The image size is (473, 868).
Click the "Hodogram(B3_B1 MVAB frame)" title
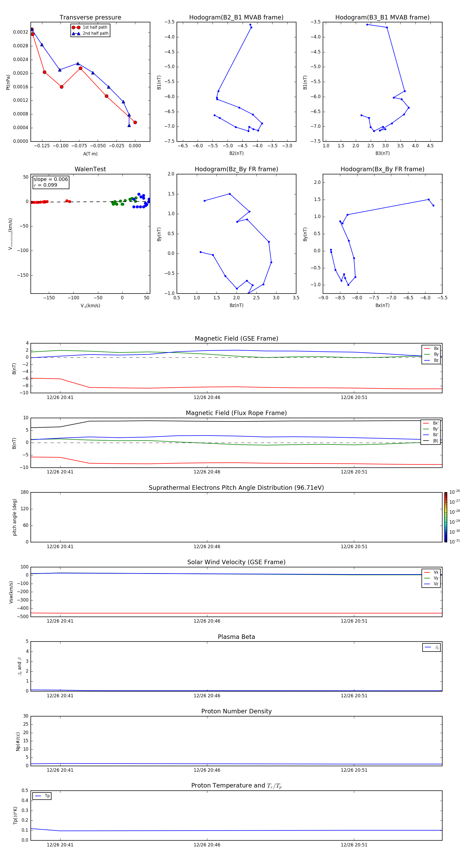[382, 18]
